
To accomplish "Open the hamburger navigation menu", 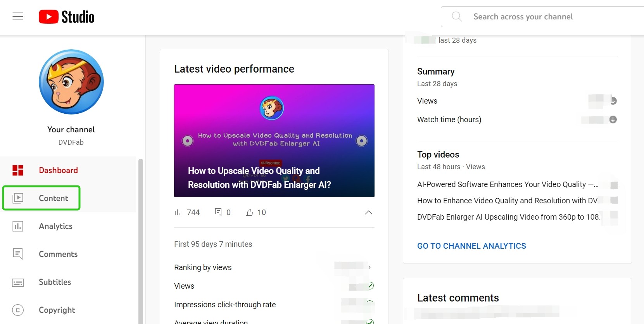I will coord(18,16).
